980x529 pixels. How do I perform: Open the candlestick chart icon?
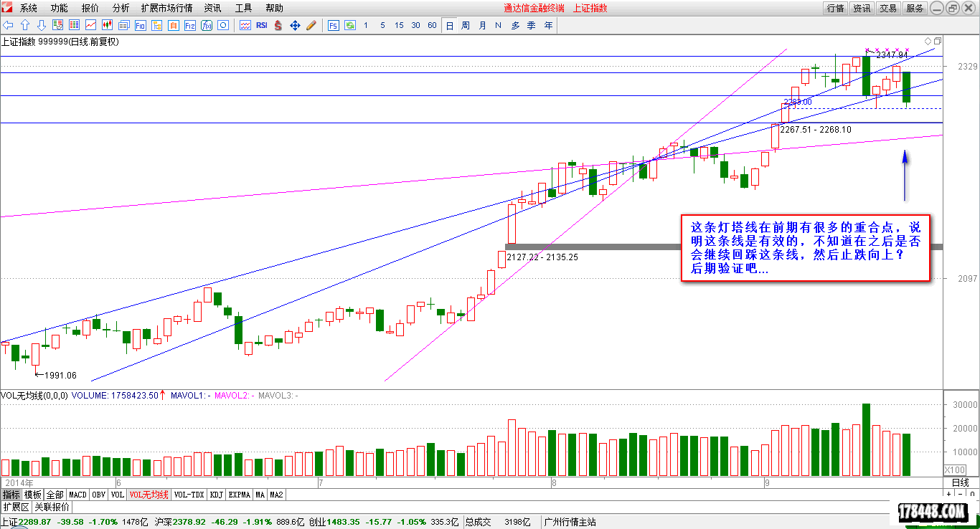(x=107, y=25)
